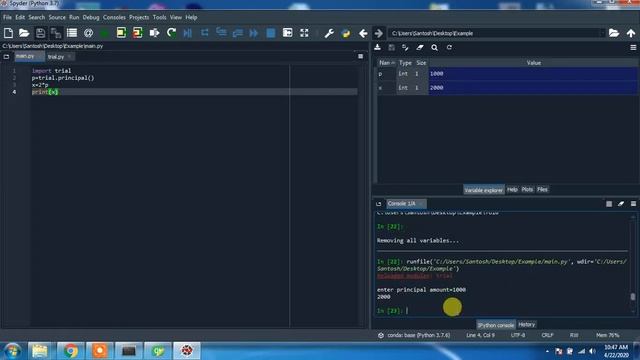Open Run menu
640x360 pixels.
pos(74,17)
